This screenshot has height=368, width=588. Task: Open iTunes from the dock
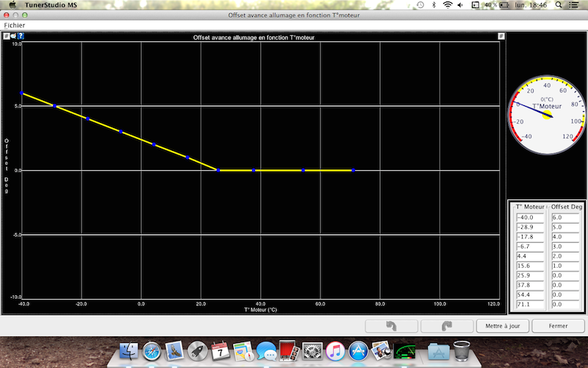pyautogui.click(x=335, y=352)
